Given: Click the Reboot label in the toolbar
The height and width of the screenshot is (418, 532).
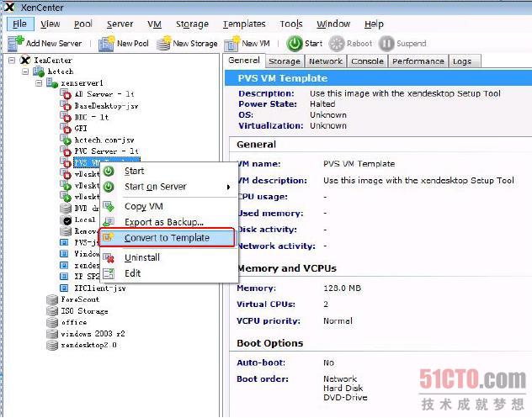Looking at the screenshot, I should [x=359, y=44].
